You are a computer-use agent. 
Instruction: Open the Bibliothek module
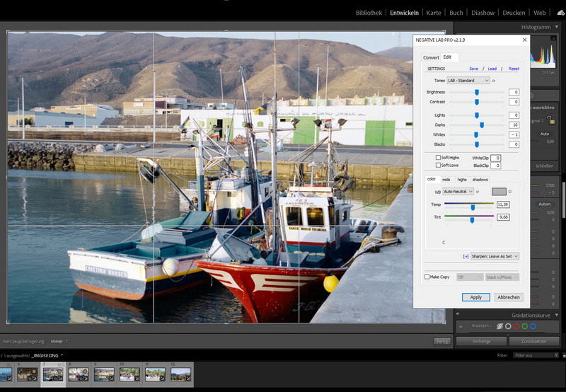[x=369, y=13]
